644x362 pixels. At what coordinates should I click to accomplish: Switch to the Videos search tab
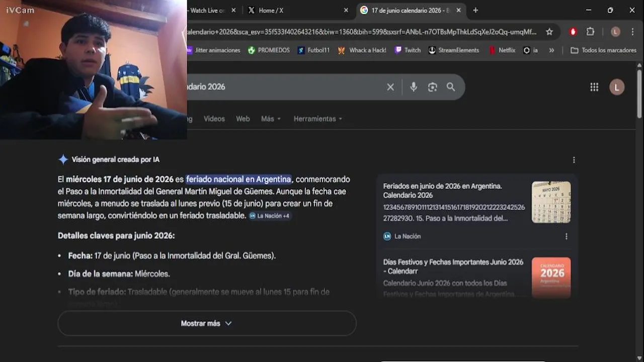tap(214, 119)
